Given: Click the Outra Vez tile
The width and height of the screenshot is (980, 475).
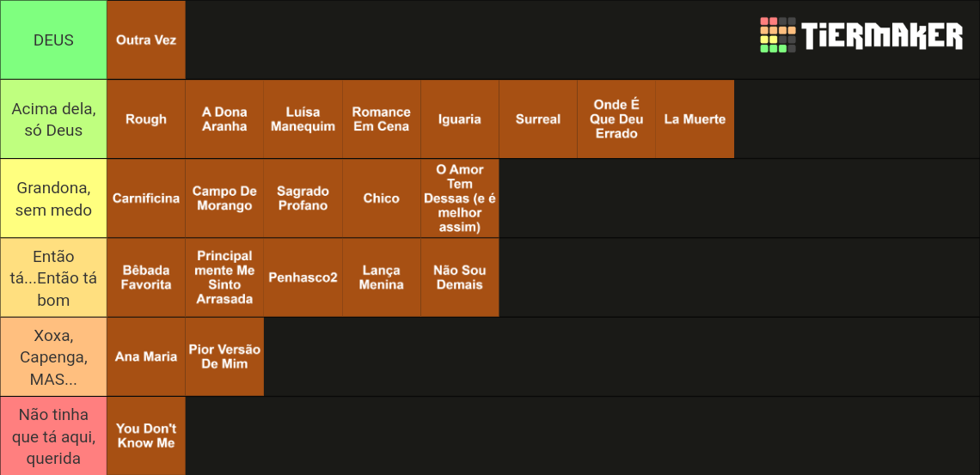Looking at the screenshot, I should click(x=146, y=40).
